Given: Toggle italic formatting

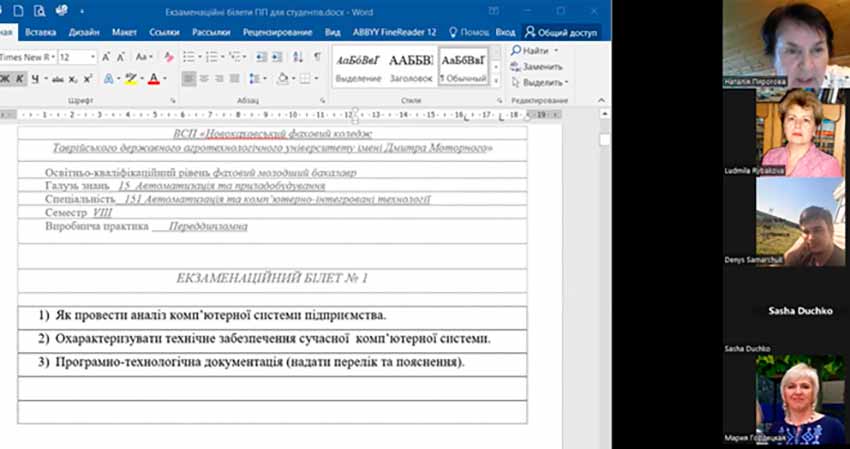Looking at the screenshot, I should (18, 79).
